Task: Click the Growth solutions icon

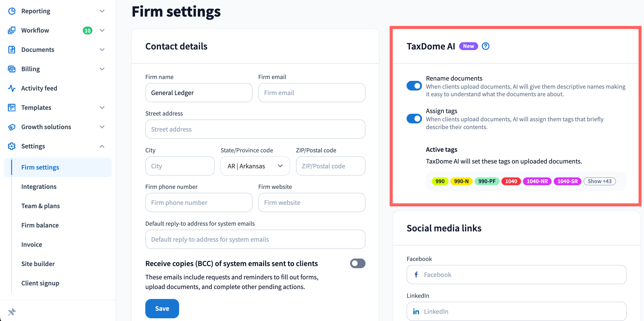Action: click(12, 127)
